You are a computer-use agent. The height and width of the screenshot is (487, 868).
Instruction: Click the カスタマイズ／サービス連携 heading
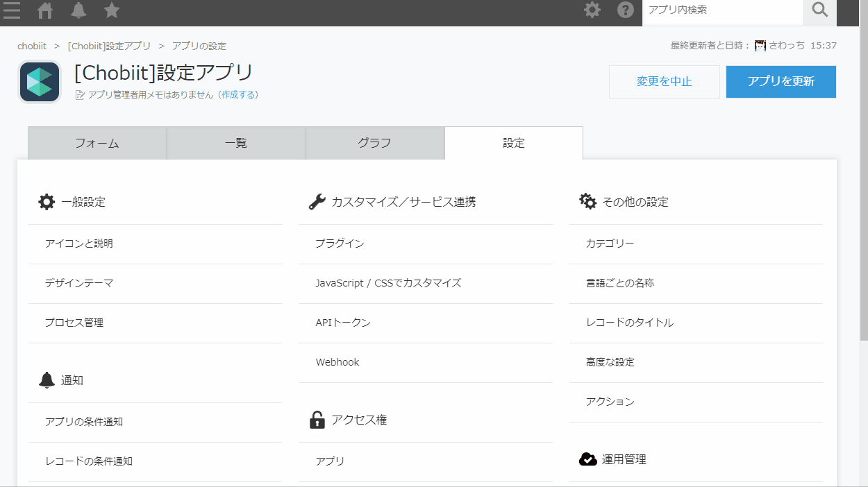pos(403,203)
